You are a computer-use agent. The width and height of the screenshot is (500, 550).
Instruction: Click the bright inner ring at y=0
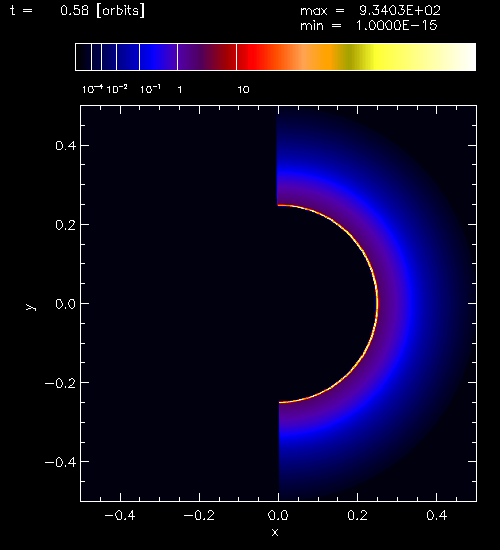pos(377,304)
